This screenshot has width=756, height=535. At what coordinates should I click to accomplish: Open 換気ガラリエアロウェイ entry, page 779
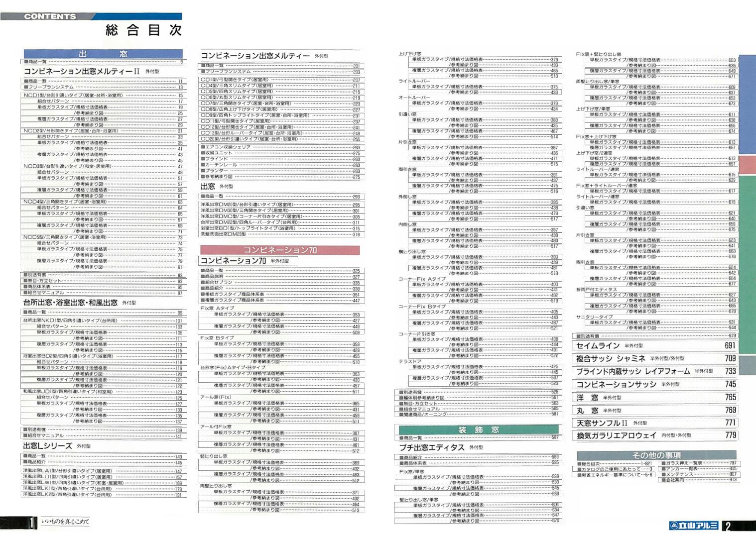pos(656,435)
